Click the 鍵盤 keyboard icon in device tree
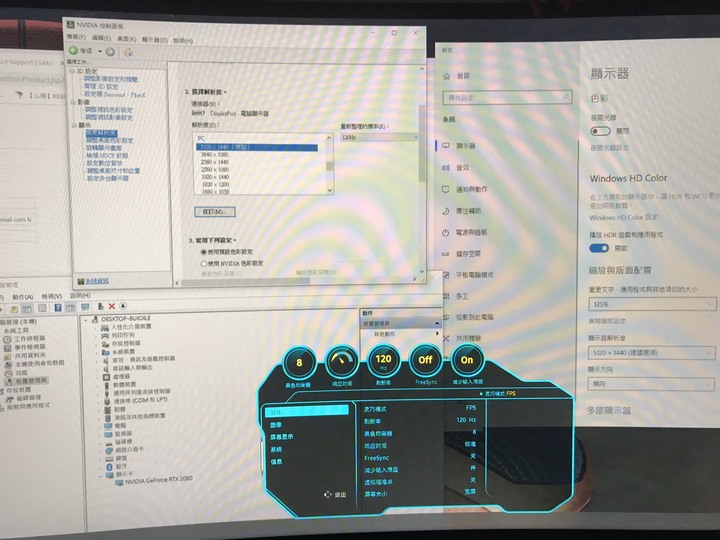 click(109, 458)
